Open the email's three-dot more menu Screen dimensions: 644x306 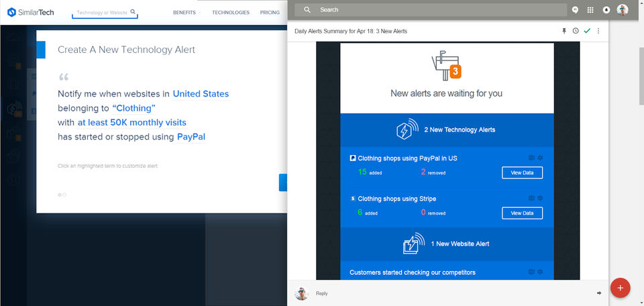click(598, 31)
